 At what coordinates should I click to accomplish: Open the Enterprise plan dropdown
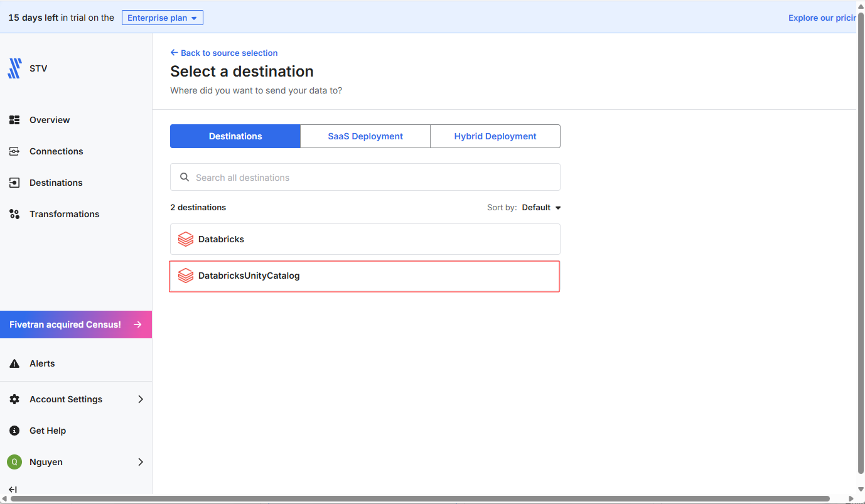(162, 18)
